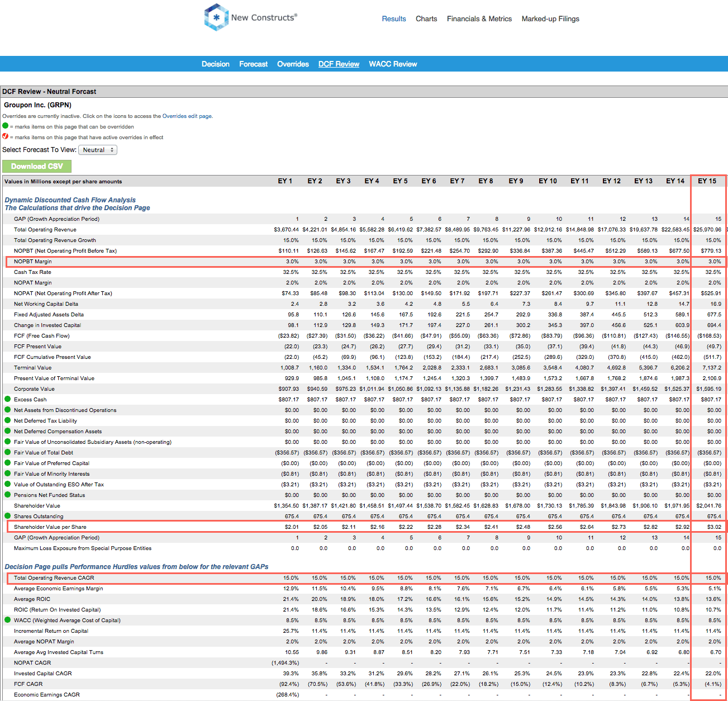The width and height of the screenshot is (728, 701).
Task: Click the Download CSV button
Action: (x=37, y=166)
